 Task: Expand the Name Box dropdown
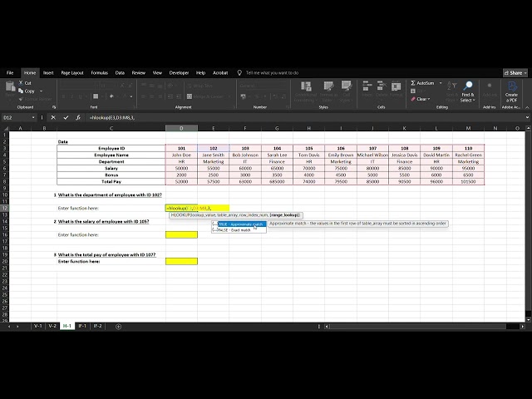point(33,118)
